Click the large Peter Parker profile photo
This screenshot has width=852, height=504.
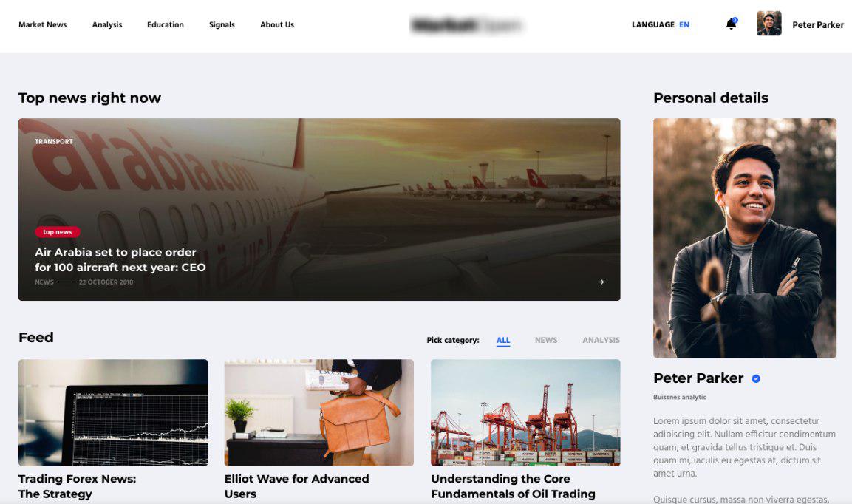tap(744, 238)
